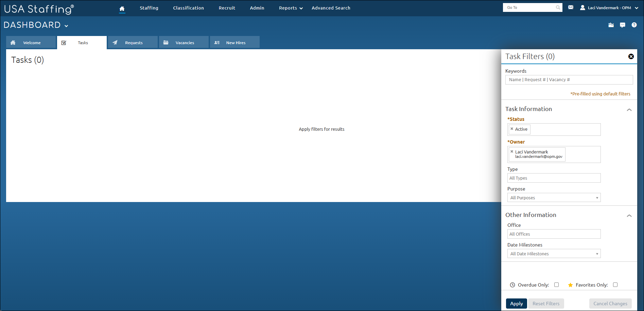Check the Favorites Only checkbox
The image size is (644, 311).
pyautogui.click(x=615, y=285)
